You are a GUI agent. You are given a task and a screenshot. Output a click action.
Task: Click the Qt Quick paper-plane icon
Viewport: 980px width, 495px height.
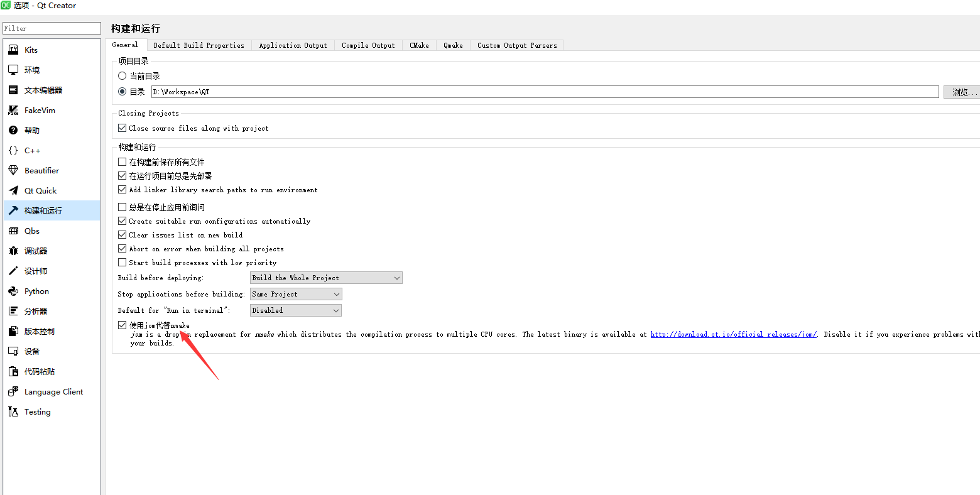pyautogui.click(x=13, y=190)
